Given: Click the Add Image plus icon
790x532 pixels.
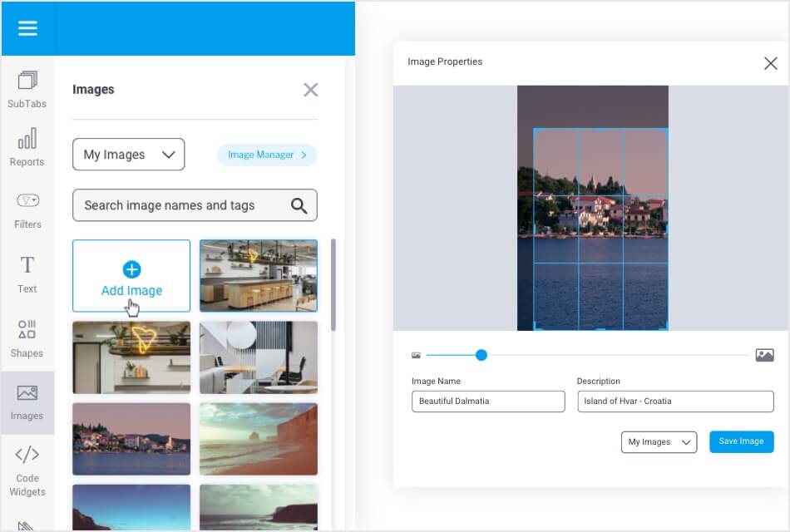Looking at the screenshot, I should (x=131, y=269).
